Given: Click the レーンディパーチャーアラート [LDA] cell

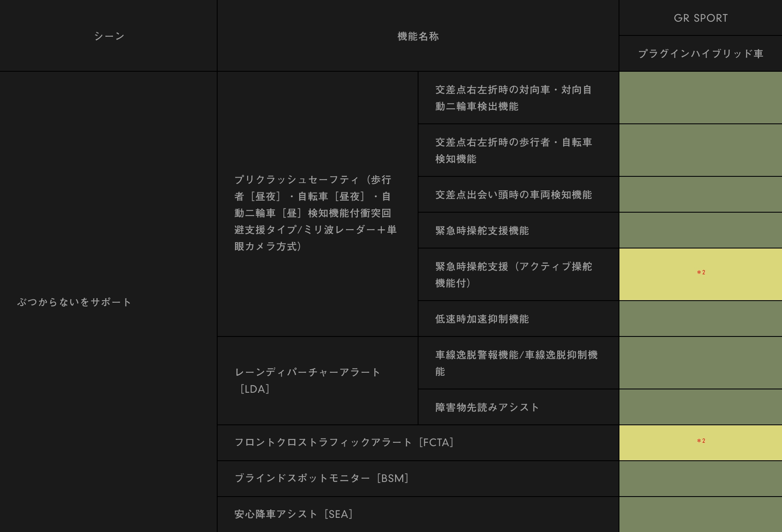Looking at the screenshot, I should (308, 381).
